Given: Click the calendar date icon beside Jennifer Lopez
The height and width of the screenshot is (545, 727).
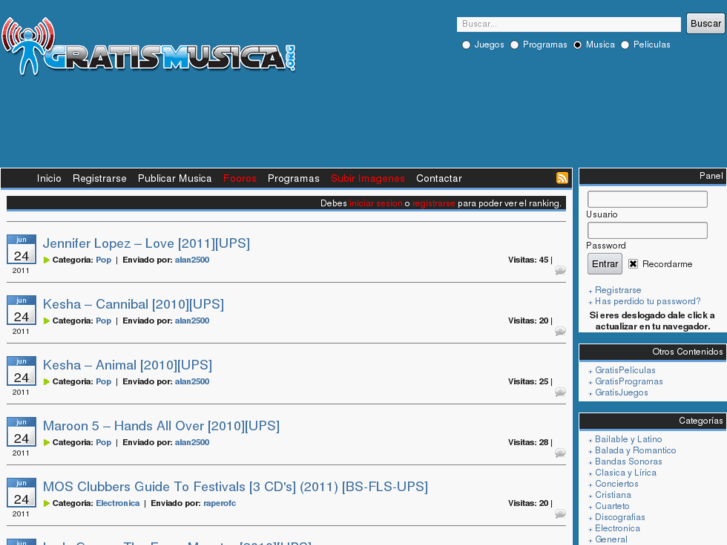Looking at the screenshot, I should [x=21, y=249].
